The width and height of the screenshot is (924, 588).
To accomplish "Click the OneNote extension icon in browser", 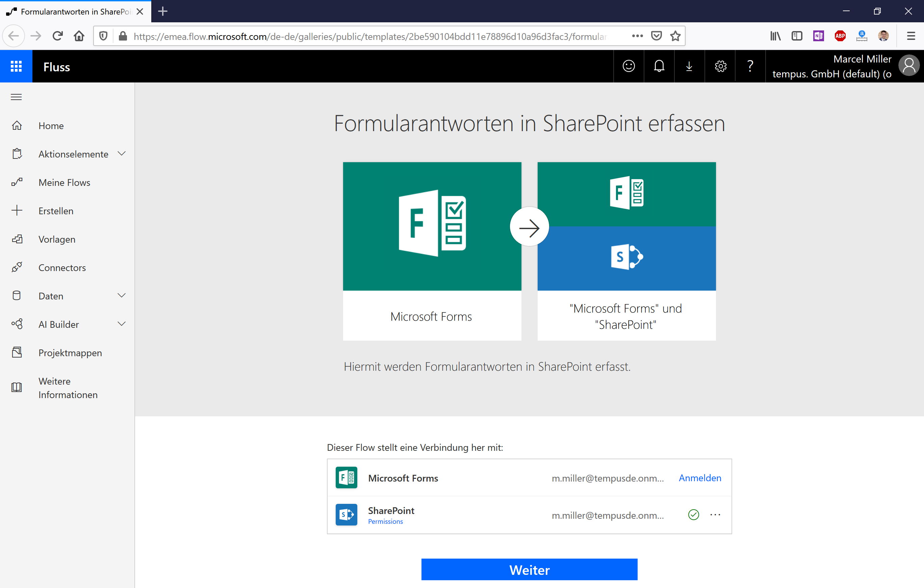I will point(818,36).
